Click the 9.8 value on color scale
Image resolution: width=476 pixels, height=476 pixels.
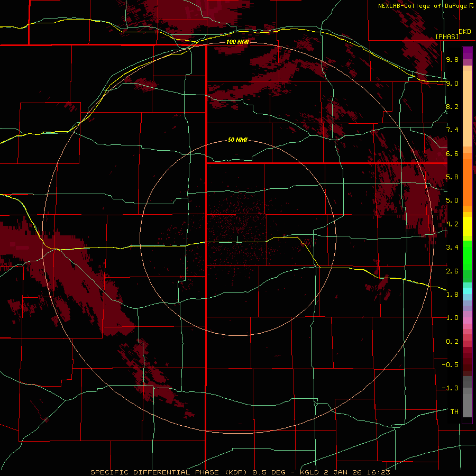(x=452, y=59)
